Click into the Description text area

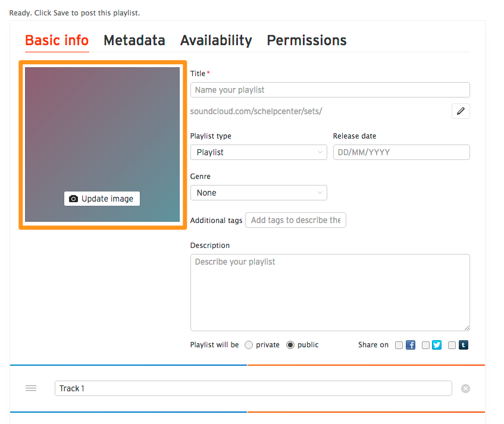point(330,293)
